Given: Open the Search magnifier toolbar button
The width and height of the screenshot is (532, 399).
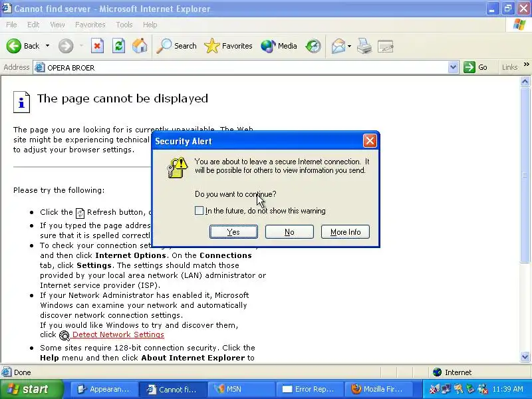Looking at the screenshot, I should (176, 46).
